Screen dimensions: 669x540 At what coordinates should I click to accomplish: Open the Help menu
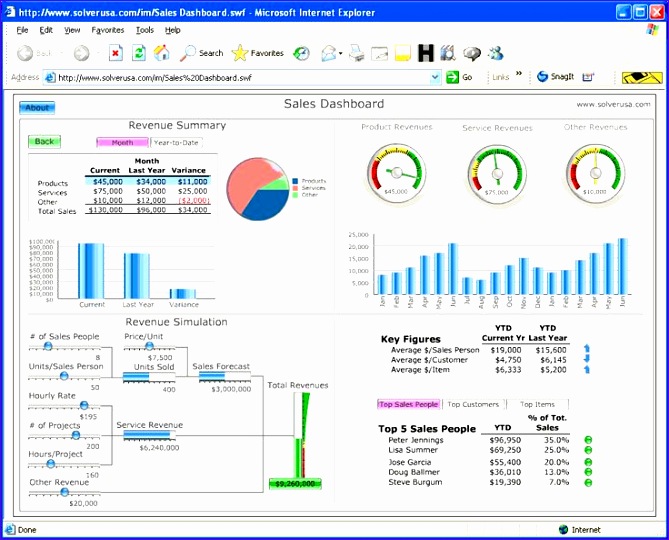click(172, 30)
